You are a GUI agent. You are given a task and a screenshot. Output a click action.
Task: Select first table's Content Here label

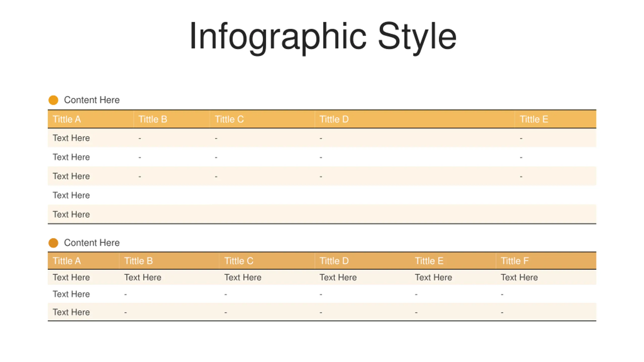point(92,100)
